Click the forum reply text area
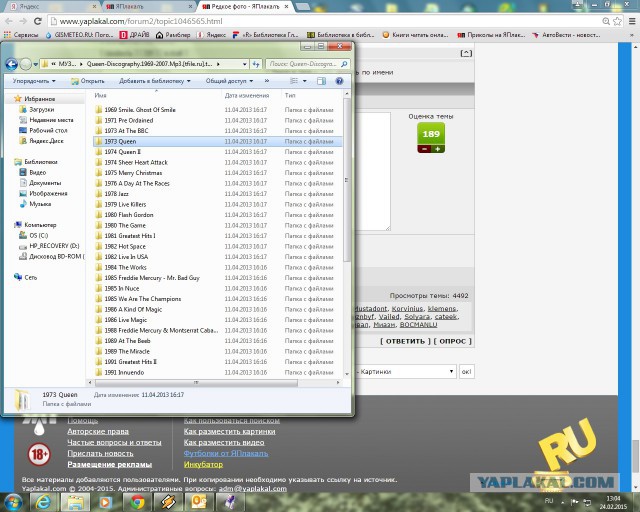 [373, 171]
